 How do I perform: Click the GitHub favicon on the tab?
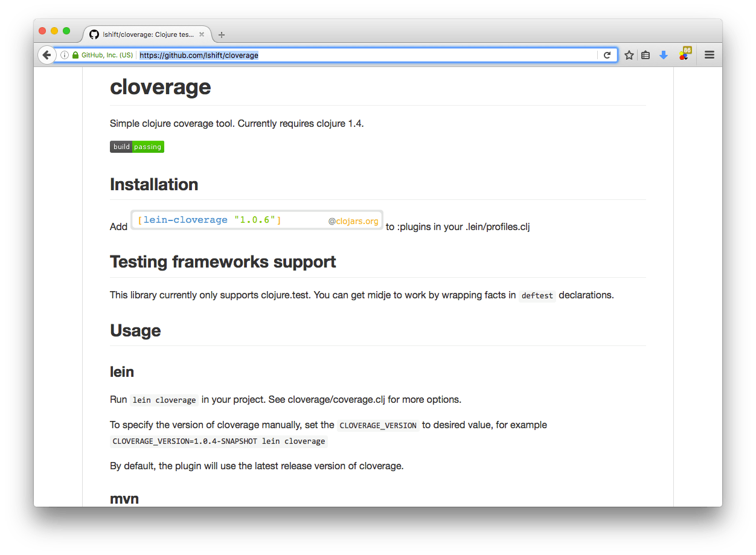point(94,34)
